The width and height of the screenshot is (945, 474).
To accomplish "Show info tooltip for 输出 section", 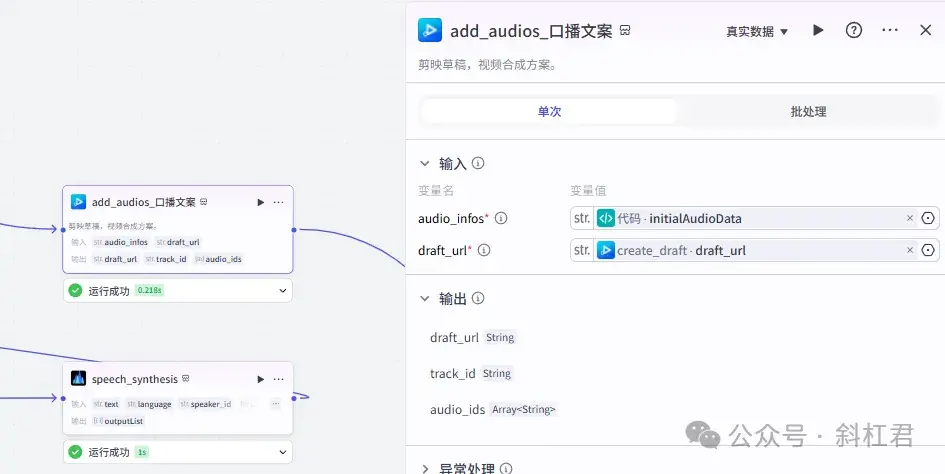I will point(478,299).
